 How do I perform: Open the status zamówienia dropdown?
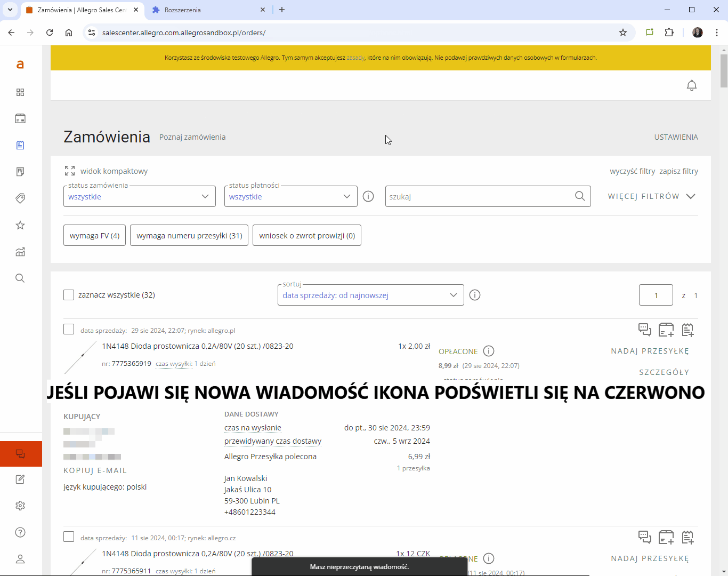pos(139,196)
